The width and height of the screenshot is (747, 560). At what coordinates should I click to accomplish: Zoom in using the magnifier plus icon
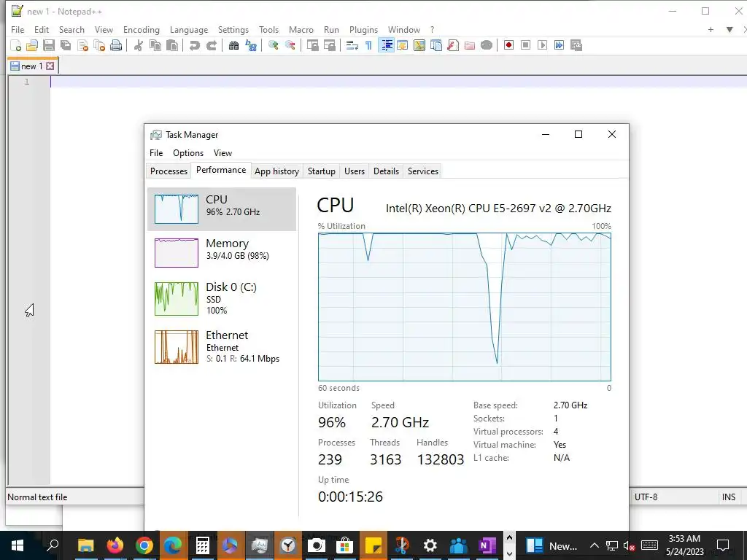click(273, 45)
